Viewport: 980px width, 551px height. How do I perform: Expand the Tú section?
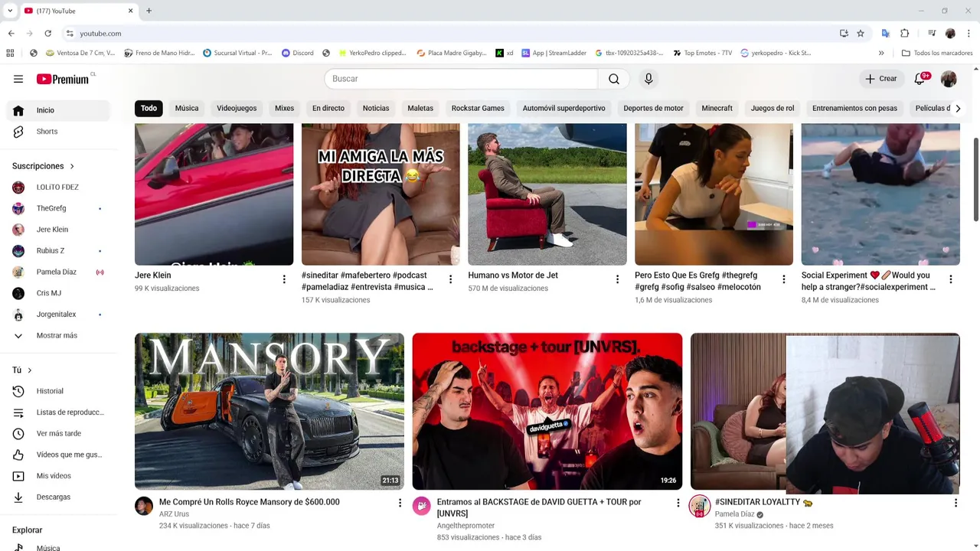pos(22,370)
